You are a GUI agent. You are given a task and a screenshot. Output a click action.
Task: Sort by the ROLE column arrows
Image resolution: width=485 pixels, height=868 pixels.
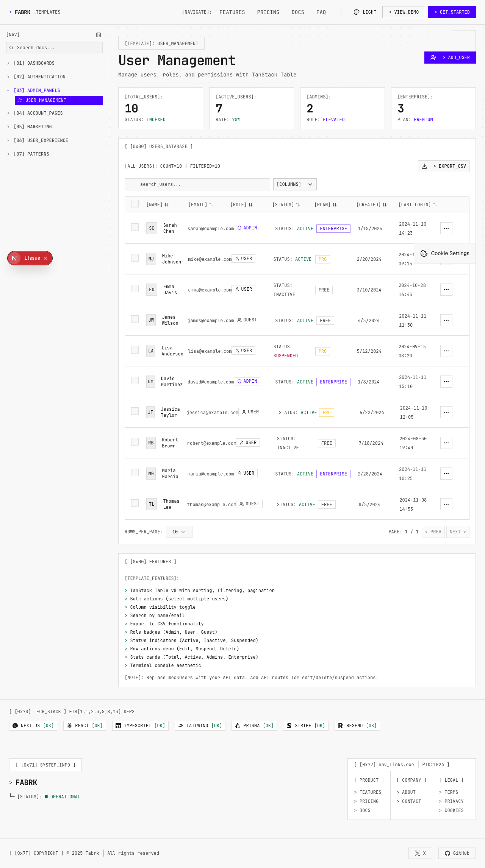point(250,205)
